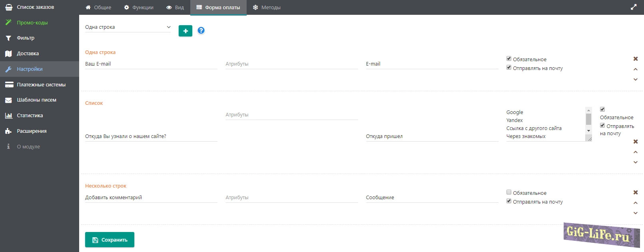This screenshot has width=644, height=252.
Task: Go to 'Платежные системы' in sidebar
Action: [41, 85]
